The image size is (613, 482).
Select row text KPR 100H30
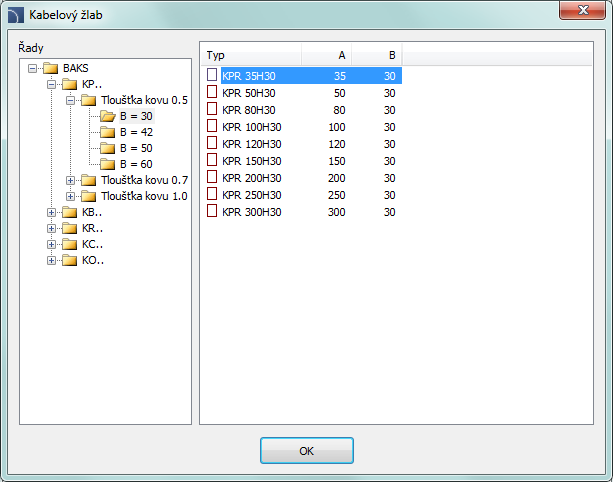coord(252,127)
